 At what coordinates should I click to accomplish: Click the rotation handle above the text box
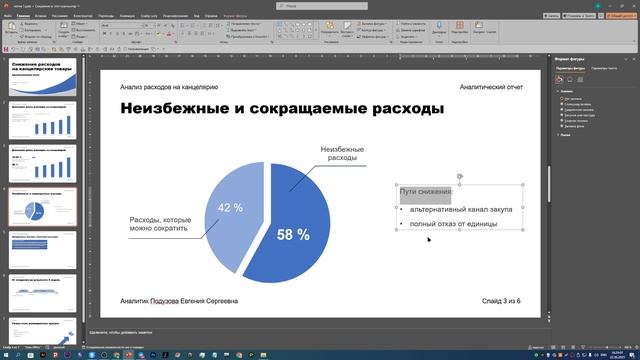point(460,176)
